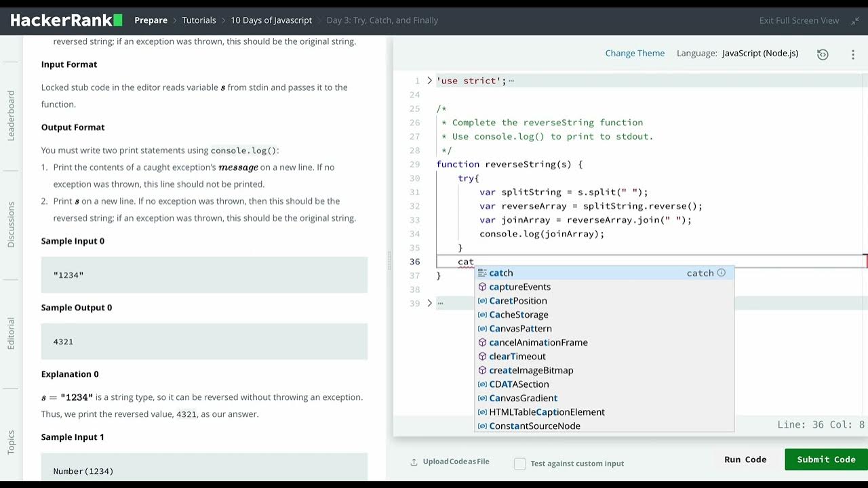The image size is (868, 488).
Task: Click Change Theme
Action: tap(635, 54)
